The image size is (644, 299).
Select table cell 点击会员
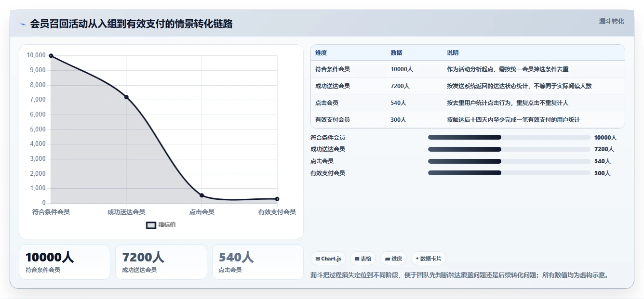coord(327,103)
